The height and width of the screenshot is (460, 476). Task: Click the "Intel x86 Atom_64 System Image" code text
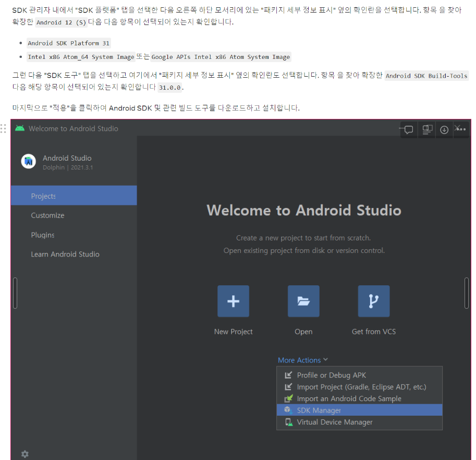[81, 57]
